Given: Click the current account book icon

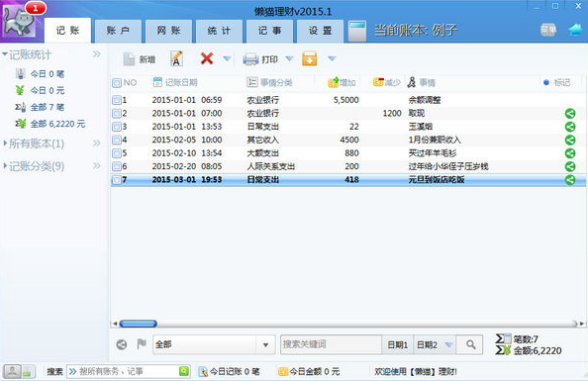Looking at the screenshot, I should (x=357, y=31).
